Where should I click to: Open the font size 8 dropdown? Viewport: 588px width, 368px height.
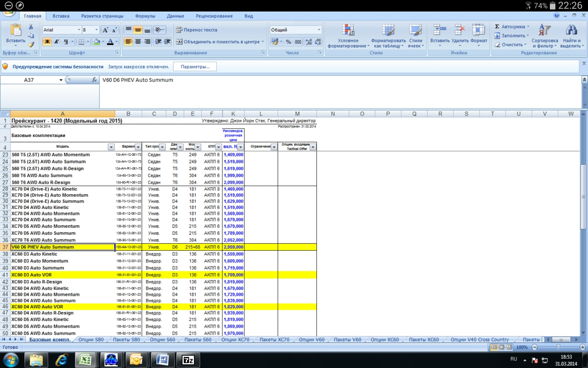[x=96, y=30]
